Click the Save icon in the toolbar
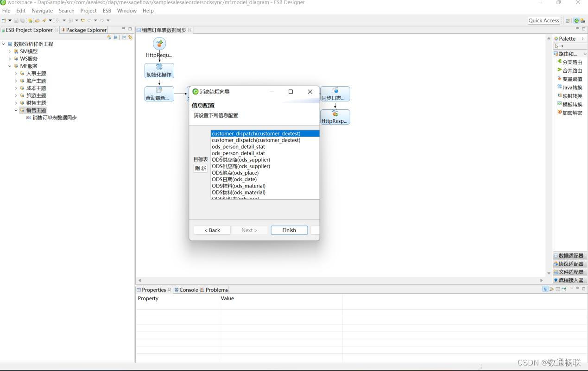 (x=16, y=20)
